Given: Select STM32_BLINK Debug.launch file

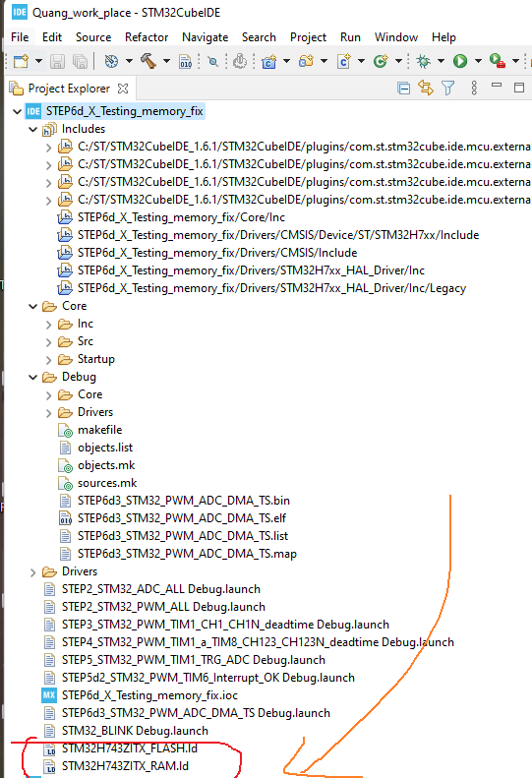Looking at the screenshot, I should [135, 731].
